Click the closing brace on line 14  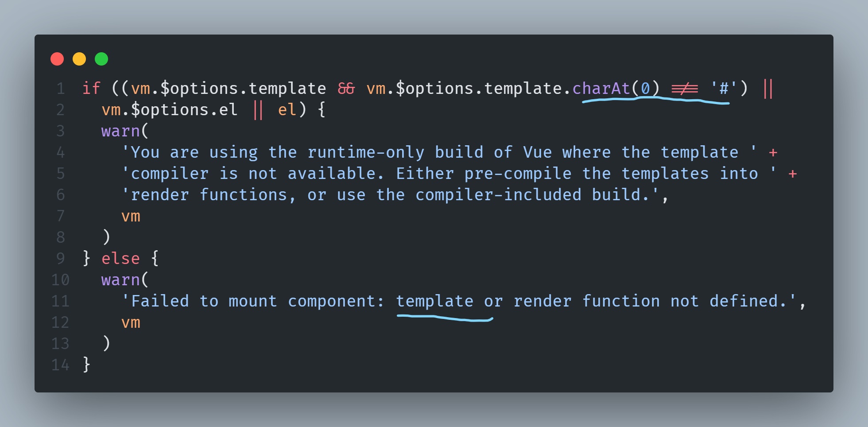click(86, 365)
